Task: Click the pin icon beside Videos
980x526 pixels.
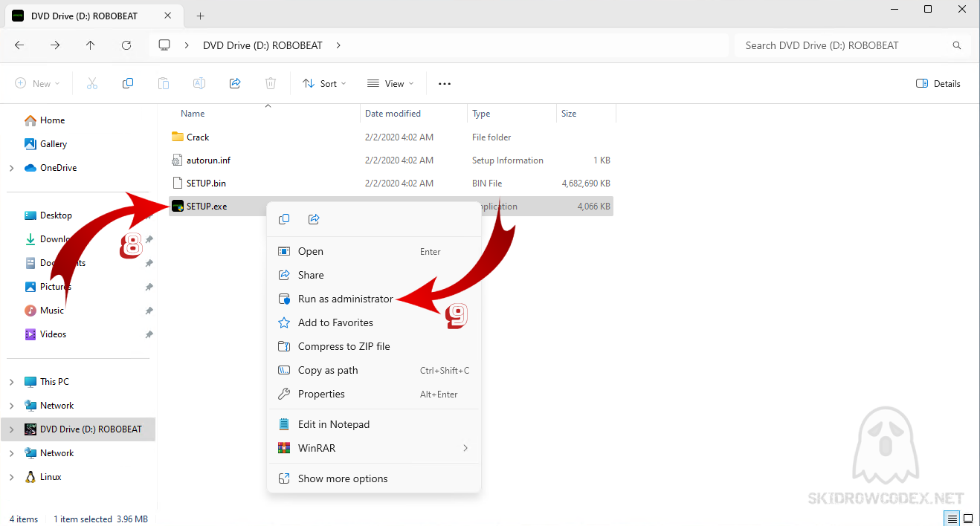Action: pyautogui.click(x=149, y=334)
